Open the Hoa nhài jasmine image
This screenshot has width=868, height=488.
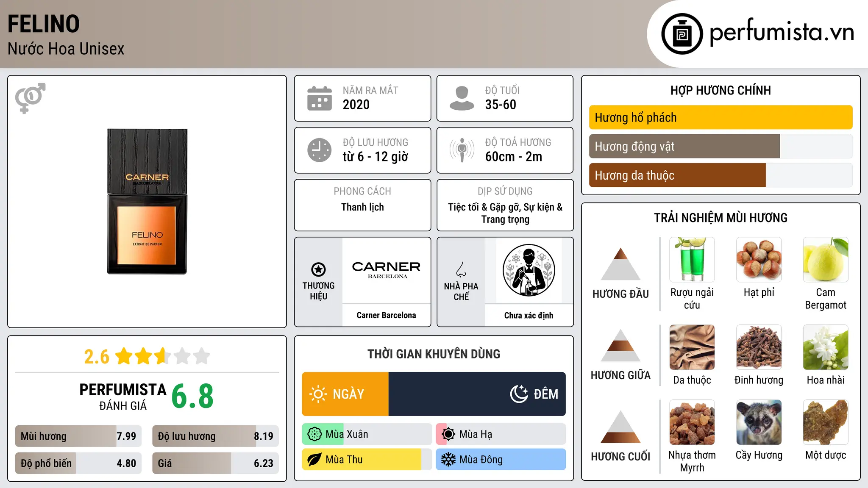pos(826,347)
